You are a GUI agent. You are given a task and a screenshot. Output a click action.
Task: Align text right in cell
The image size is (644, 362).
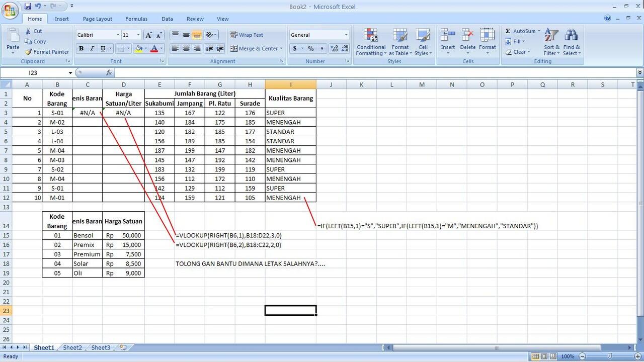tap(197, 49)
